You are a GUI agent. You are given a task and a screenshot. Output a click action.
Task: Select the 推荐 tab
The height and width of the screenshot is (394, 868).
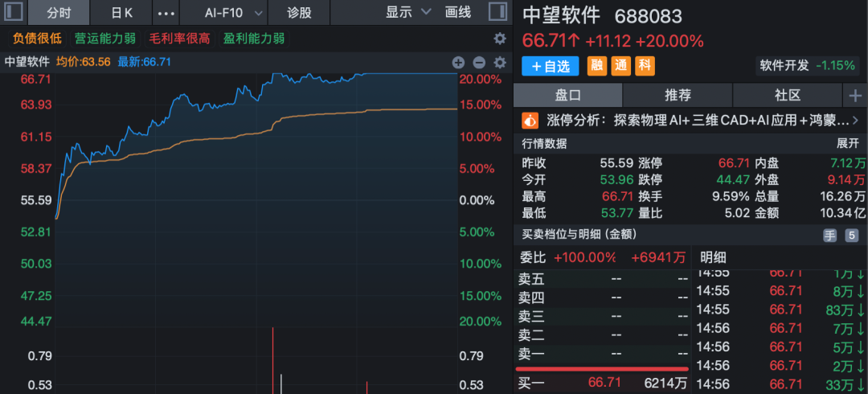(x=678, y=96)
